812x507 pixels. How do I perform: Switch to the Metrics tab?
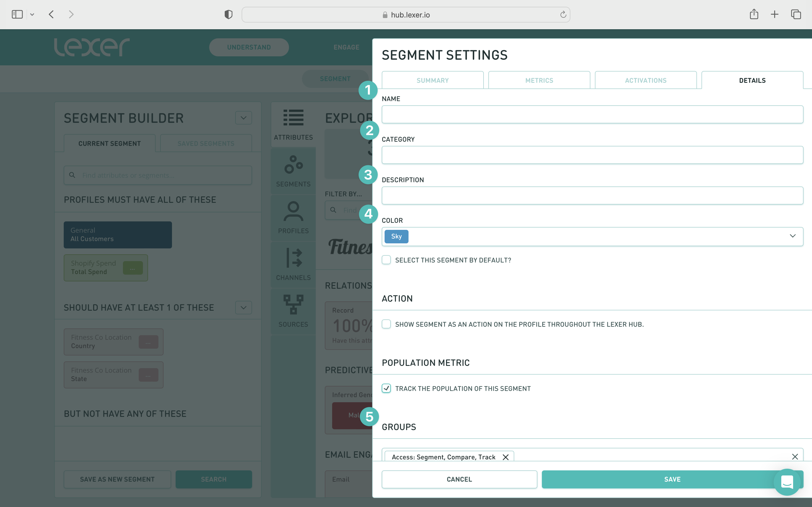[x=539, y=81]
